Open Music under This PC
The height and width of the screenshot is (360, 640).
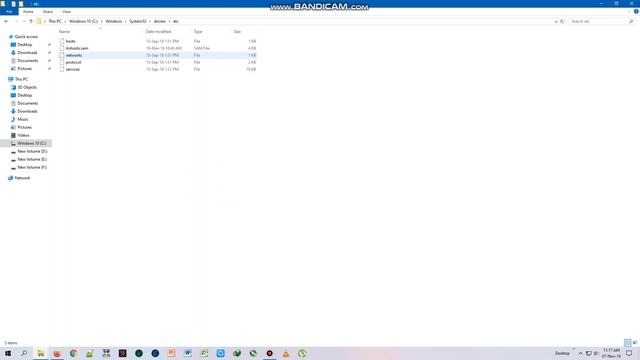pyautogui.click(x=23, y=119)
